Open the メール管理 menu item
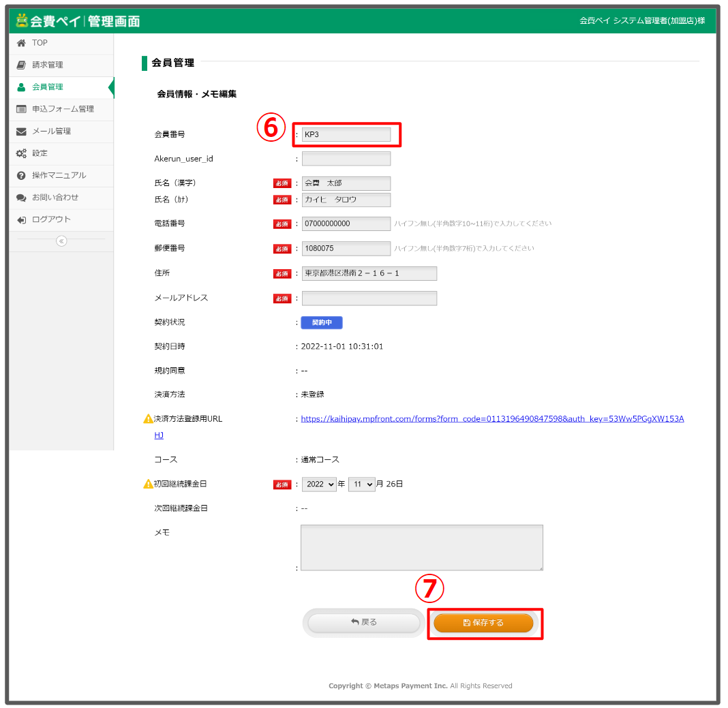Image resolution: width=728 pixels, height=708 pixels. point(52,131)
